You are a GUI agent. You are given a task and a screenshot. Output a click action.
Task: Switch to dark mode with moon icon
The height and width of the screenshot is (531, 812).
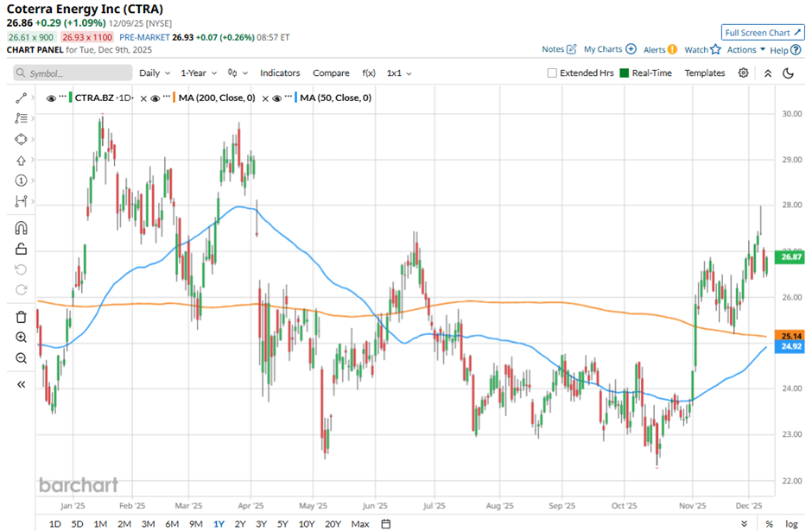point(788,73)
